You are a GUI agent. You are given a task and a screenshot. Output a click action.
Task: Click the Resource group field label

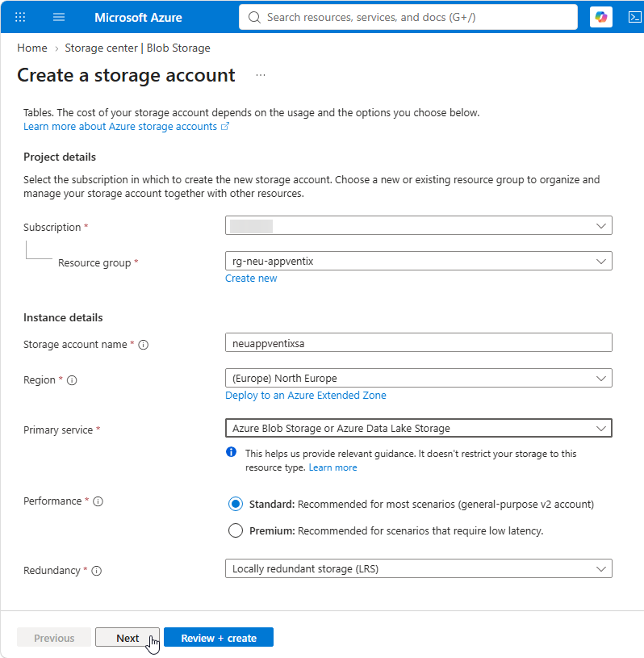(94, 263)
